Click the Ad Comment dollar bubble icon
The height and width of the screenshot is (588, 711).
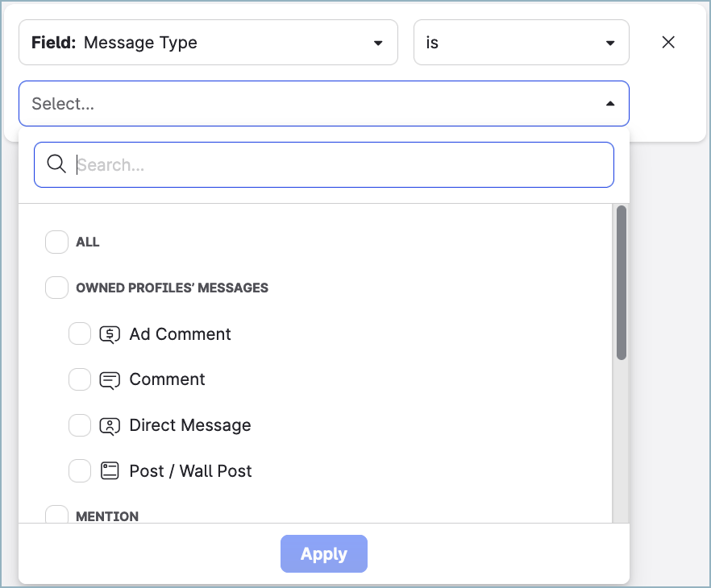coord(110,334)
